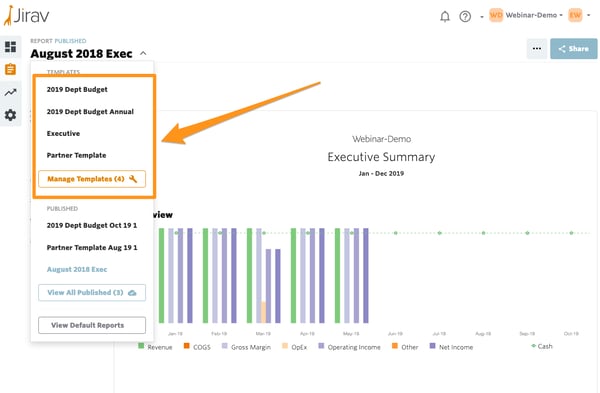Click the Jirav giraffe logo
The height and width of the screenshot is (393, 600).
coord(26,15)
